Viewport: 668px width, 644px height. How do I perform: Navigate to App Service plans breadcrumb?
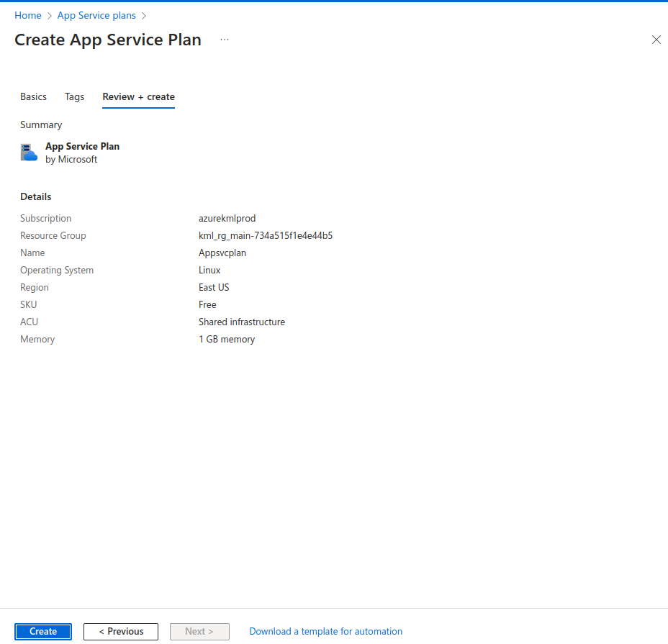(x=96, y=16)
